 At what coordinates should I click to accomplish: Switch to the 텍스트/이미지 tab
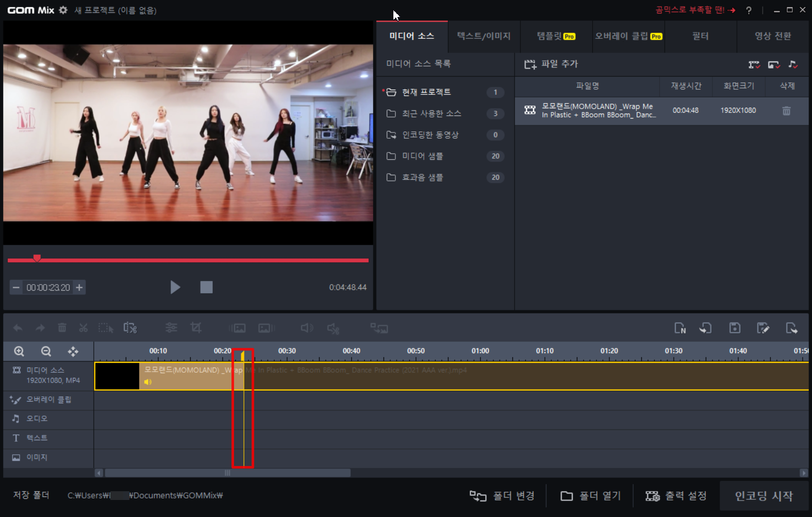[x=484, y=36]
